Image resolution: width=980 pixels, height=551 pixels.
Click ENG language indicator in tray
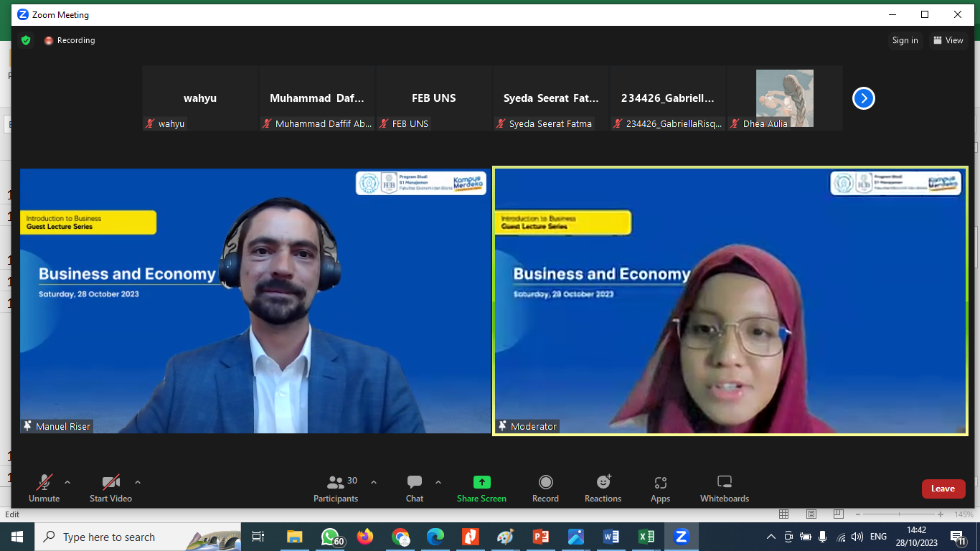click(879, 537)
